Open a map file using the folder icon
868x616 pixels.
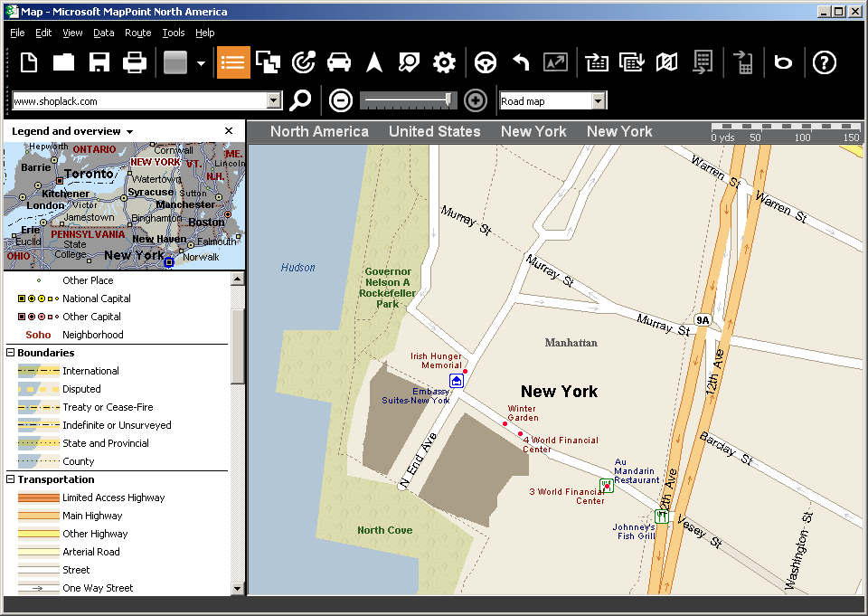[x=63, y=62]
